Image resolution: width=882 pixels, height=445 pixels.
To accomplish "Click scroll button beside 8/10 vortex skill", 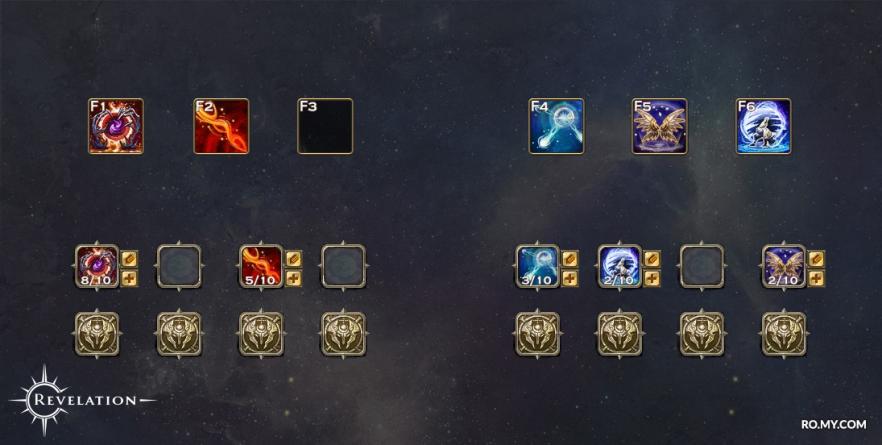I will click(x=130, y=259).
